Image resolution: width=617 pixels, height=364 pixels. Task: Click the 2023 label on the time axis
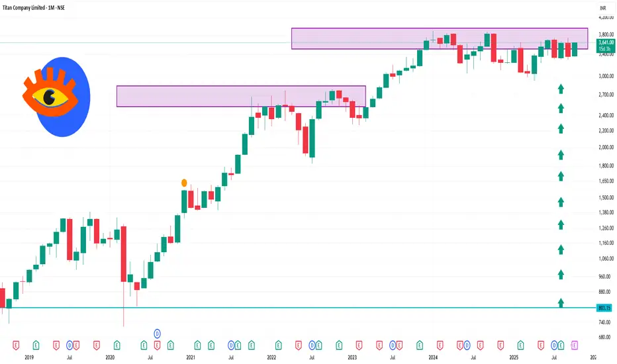point(352,357)
